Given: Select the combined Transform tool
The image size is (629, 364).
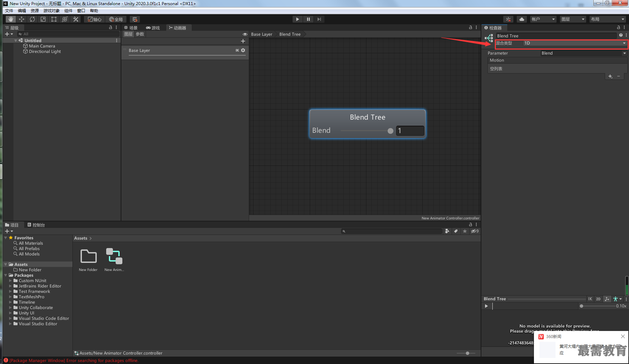Looking at the screenshot, I should coord(65,19).
